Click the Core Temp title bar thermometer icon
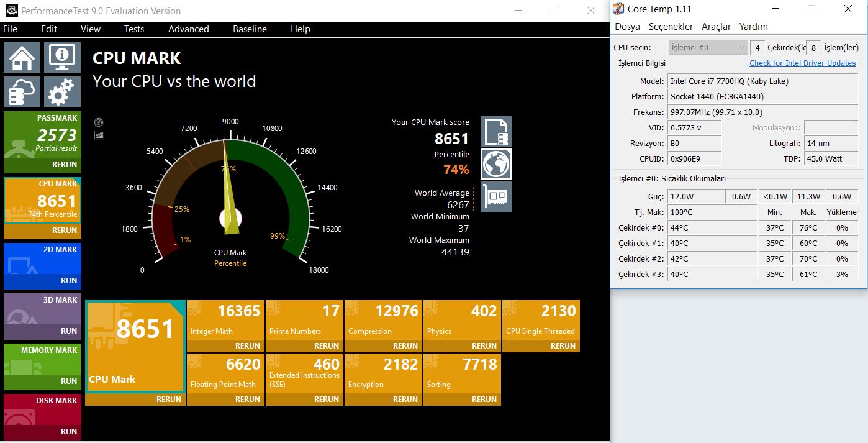Image resolution: width=868 pixels, height=443 pixels. coord(618,9)
